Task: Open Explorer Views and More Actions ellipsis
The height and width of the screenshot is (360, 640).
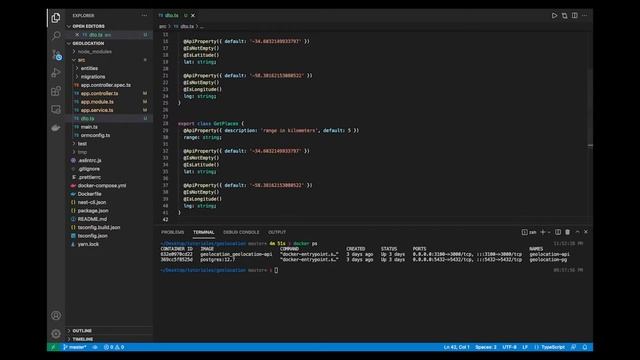Action: (144, 16)
